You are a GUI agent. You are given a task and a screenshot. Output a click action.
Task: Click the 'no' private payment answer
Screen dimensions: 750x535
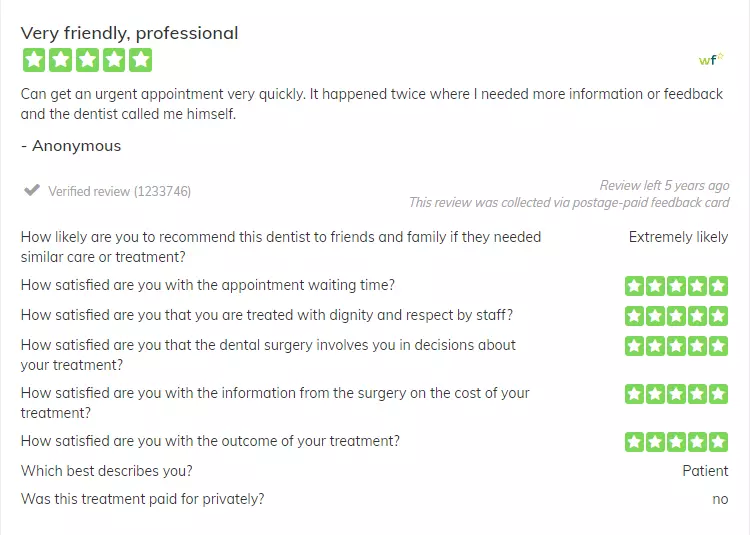[720, 499]
